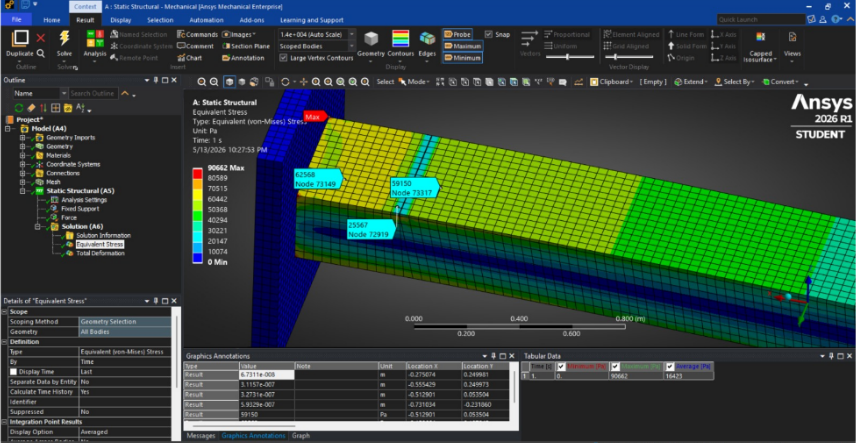Open the Geometry display cube icon

point(371,39)
